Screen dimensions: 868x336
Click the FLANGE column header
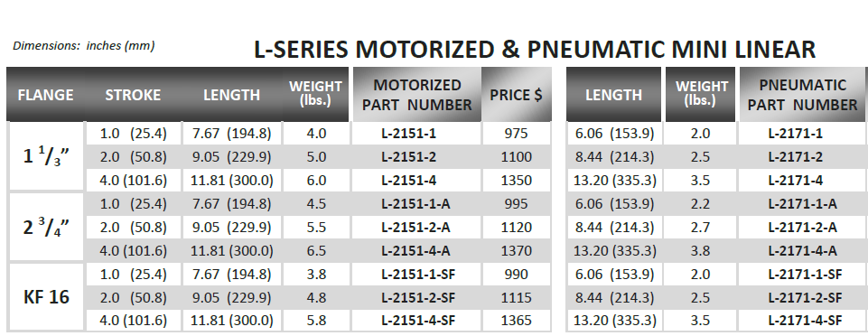point(45,95)
